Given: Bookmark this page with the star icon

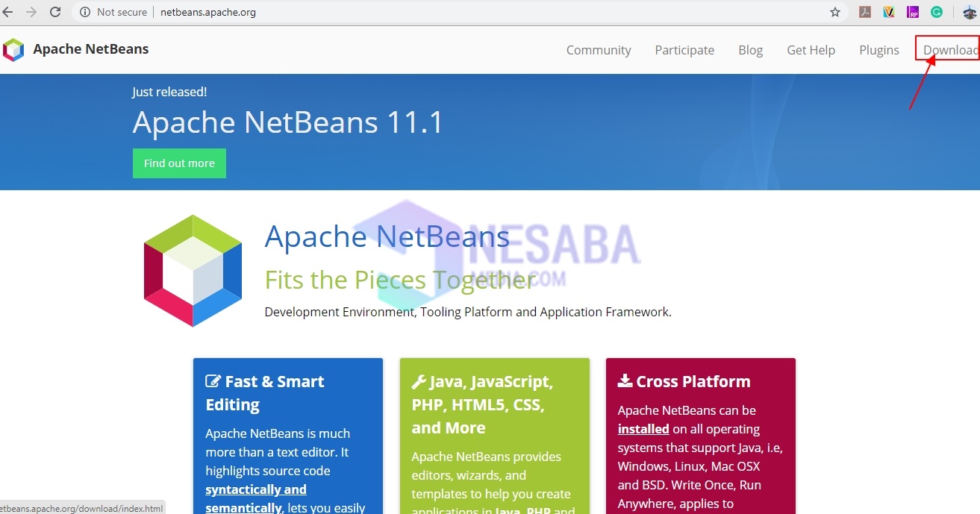Looking at the screenshot, I should click(x=835, y=12).
